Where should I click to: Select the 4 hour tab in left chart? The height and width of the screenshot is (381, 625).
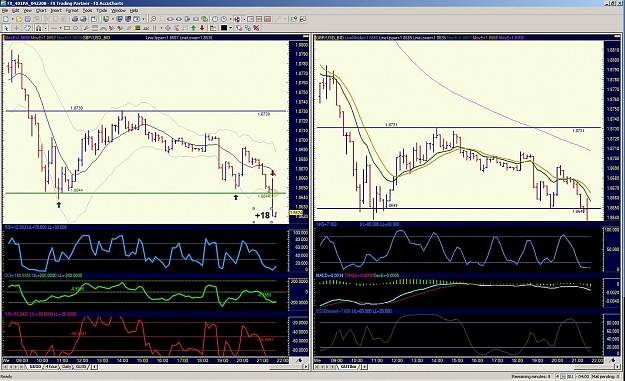pos(51,367)
